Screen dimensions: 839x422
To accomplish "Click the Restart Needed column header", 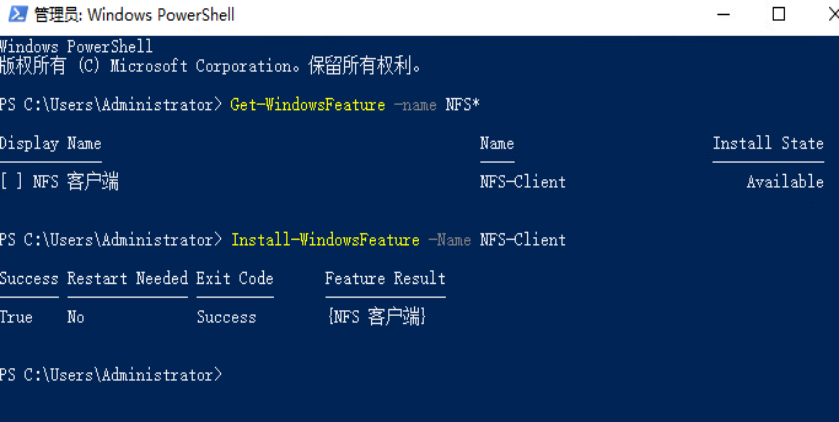I will tap(127, 278).
